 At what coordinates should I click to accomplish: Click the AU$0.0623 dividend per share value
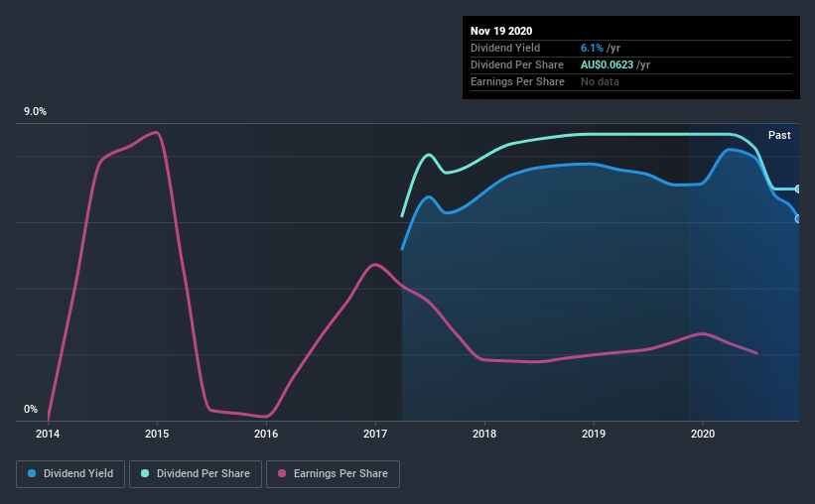pos(607,64)
